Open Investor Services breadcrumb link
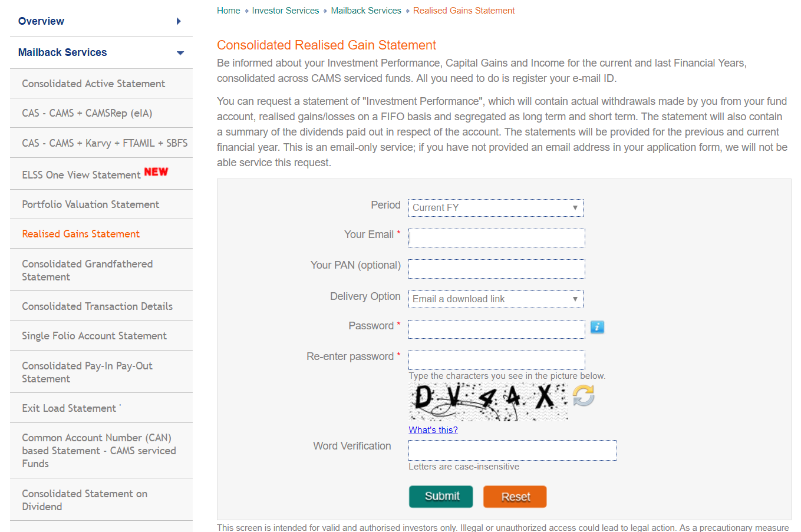This screenshot has width=801, height=532. click(x=285, y=11)
